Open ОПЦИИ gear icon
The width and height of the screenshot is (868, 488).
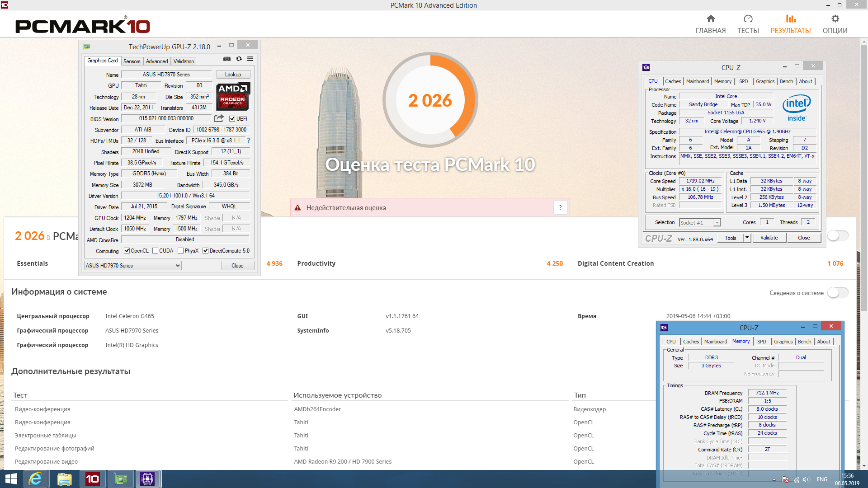835,19
